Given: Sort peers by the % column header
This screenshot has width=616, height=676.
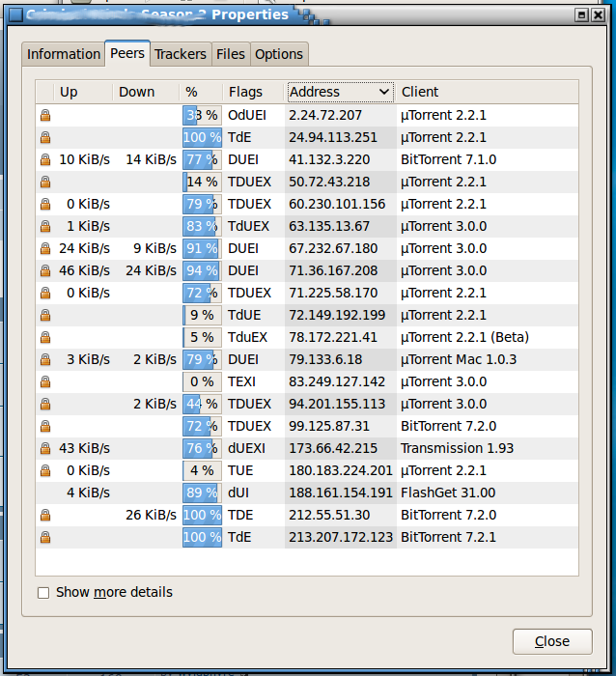Looking at the screenshot, I should pyautogui.click(x=201, y=92).
